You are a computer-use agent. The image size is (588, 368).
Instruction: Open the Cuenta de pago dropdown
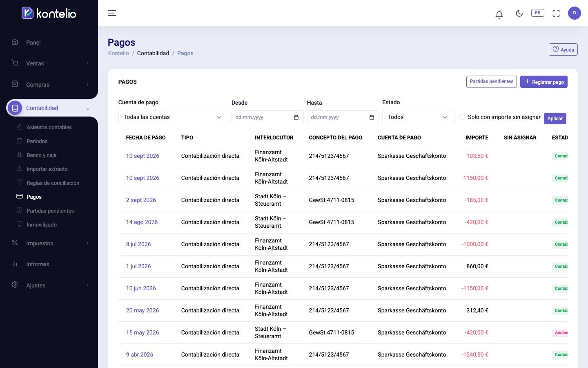(173, 117)
